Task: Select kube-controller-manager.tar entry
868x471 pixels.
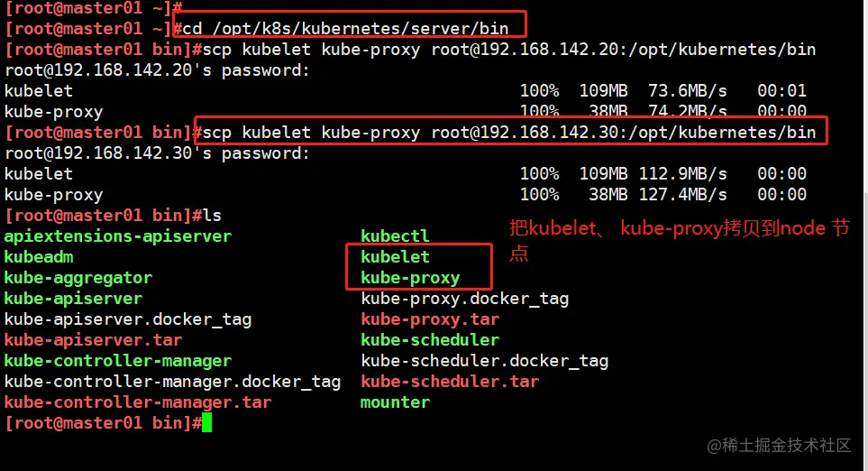Action: 138,402
